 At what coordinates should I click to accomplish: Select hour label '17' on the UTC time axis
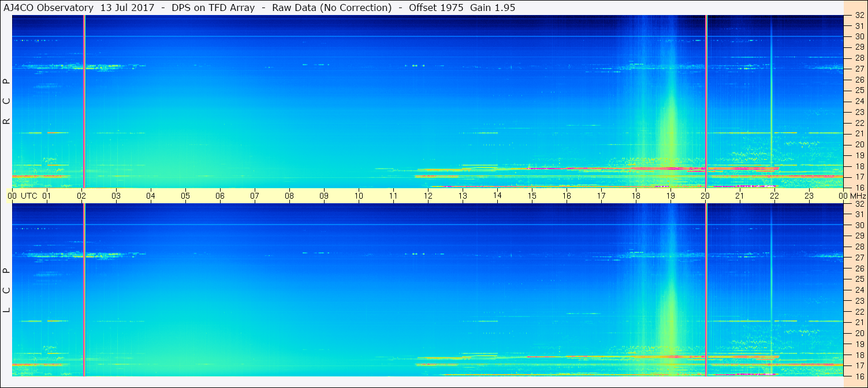point(601,196)
